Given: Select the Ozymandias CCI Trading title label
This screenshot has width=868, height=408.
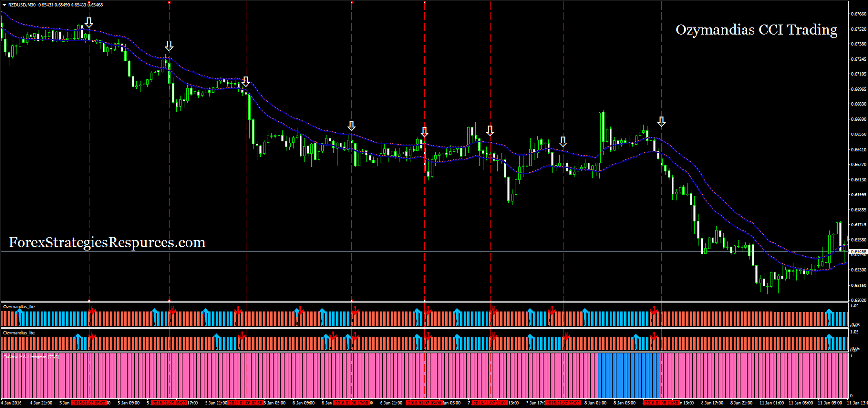Looking at the screenshot, I should pyautogui.click(x=756, y=30).
